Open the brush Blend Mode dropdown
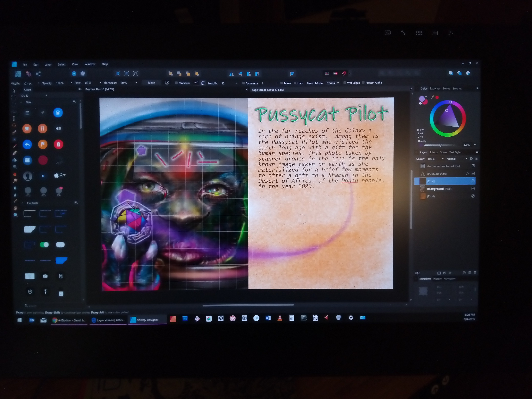 332,83
